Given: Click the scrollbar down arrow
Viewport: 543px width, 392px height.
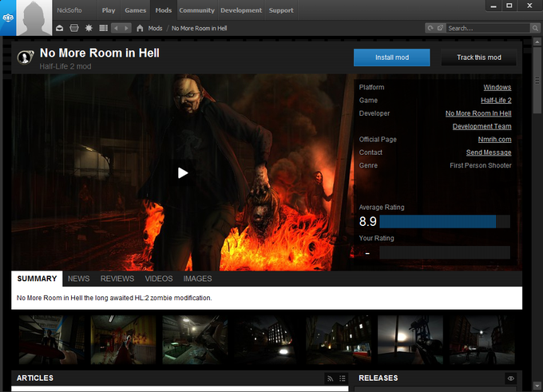Looking at the screenshot, I should coord(537,386).
